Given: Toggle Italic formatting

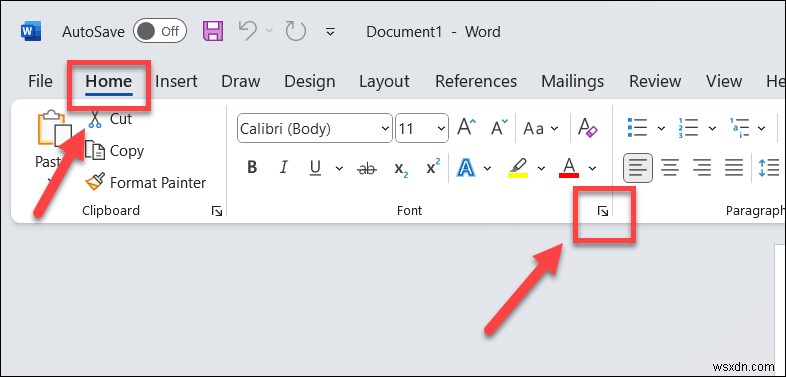Looking at the screenshot, I should click(x=284, y=167).
